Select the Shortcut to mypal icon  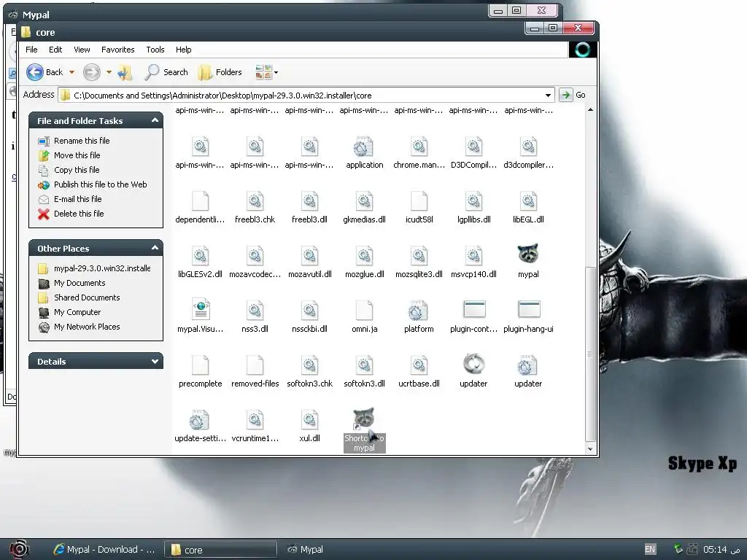tap(364, 419)
